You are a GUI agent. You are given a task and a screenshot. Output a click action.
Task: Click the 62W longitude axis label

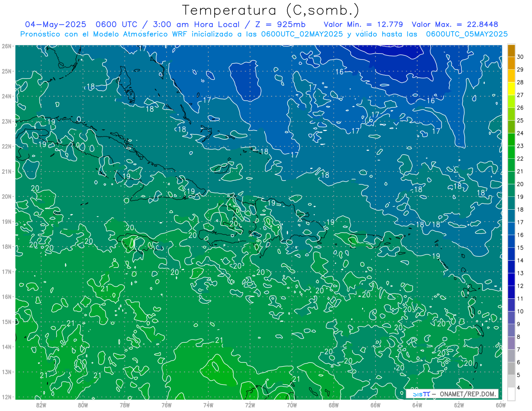pos(459,405)
